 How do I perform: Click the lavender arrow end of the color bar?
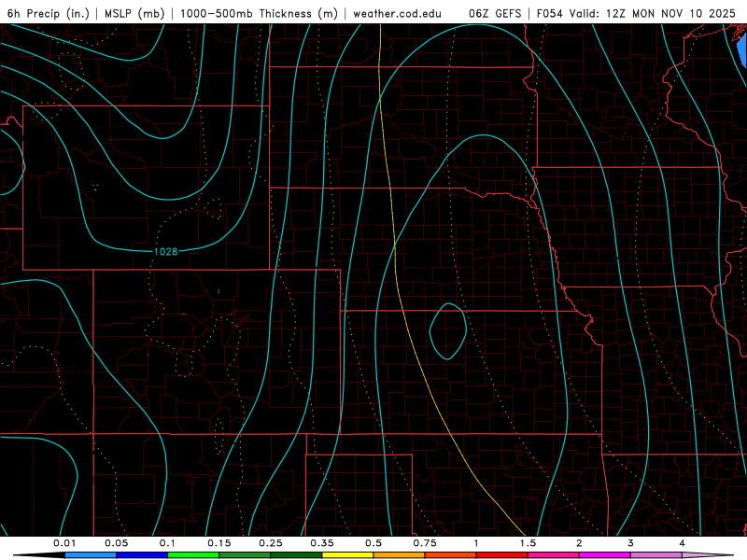[708, 555]
